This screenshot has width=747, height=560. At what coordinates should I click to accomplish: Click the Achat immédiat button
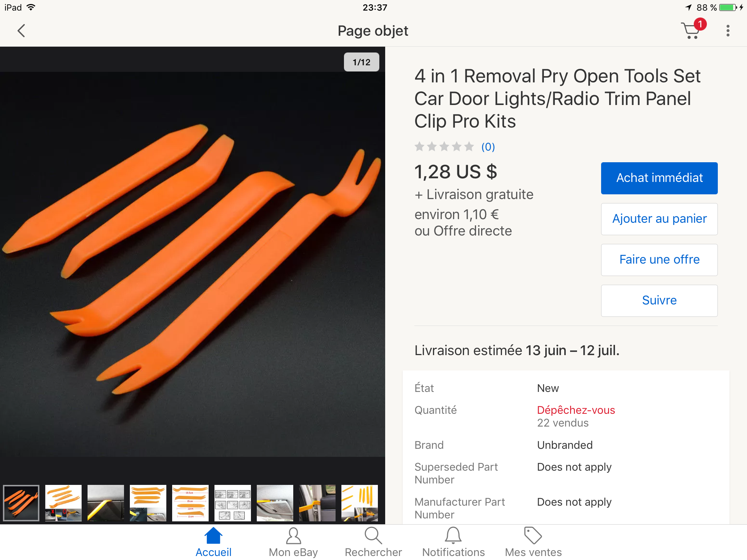click(659, 178)
